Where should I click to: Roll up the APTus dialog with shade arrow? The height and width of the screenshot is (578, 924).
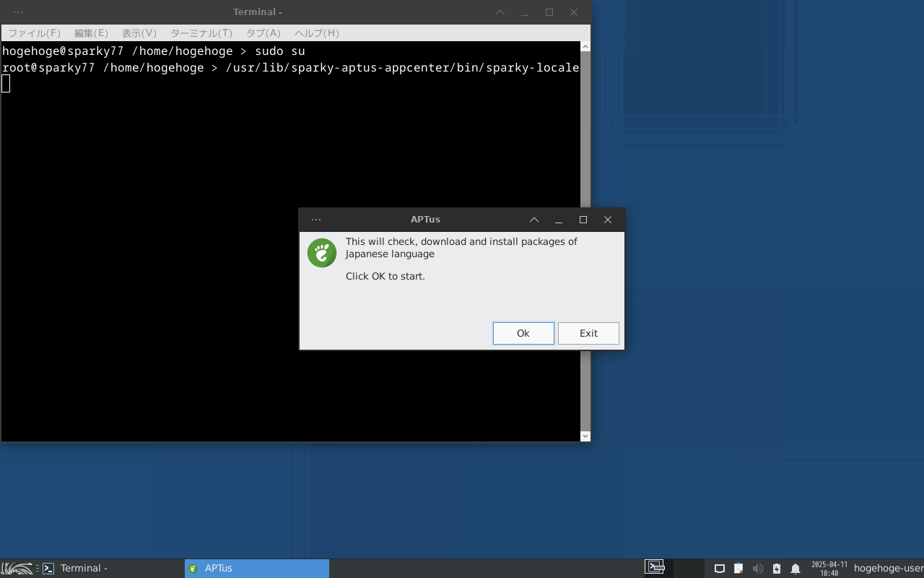click(x=534, y=220)
